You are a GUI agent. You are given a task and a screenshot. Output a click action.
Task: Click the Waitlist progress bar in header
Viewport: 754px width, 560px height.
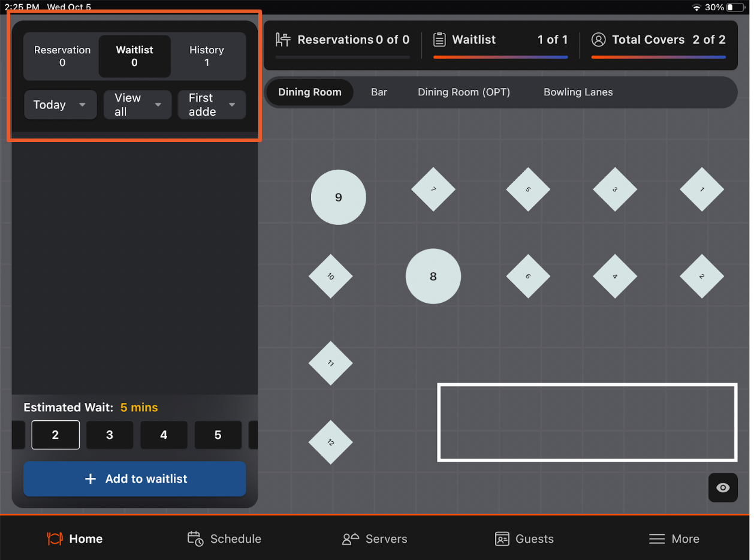coord(500,57)
